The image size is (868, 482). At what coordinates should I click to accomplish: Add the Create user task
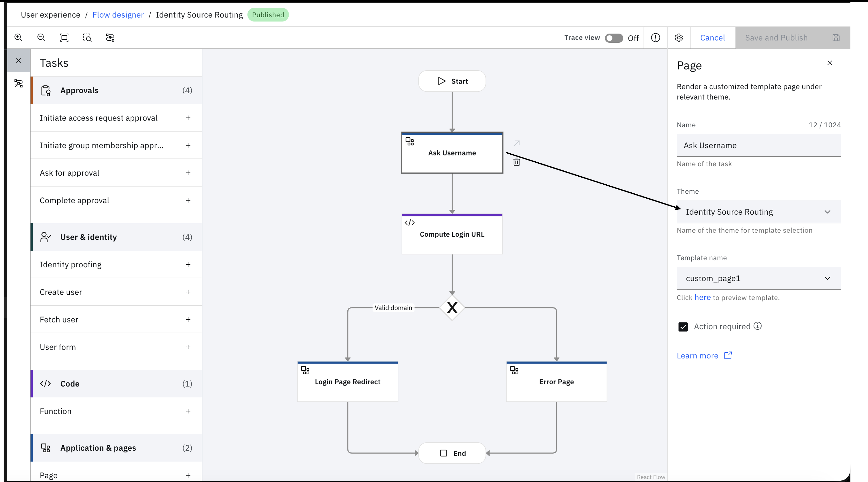click(x=188, y=292)
